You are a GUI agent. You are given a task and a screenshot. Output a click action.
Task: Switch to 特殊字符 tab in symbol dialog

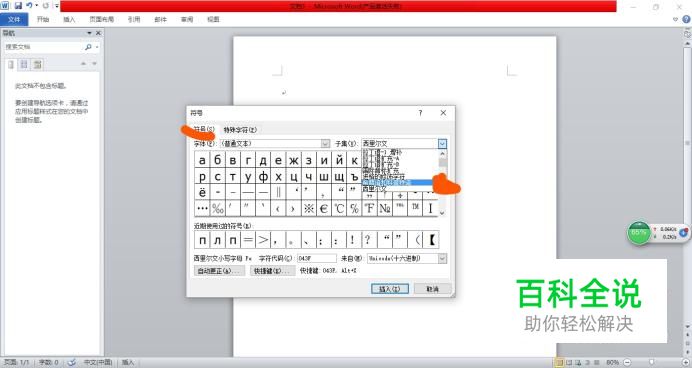[240, 130]
